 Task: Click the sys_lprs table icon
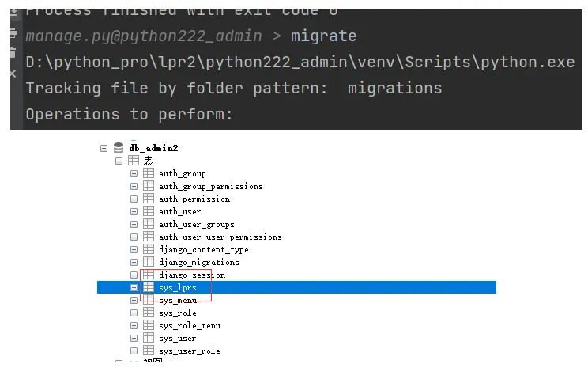(x=149, y=287)
